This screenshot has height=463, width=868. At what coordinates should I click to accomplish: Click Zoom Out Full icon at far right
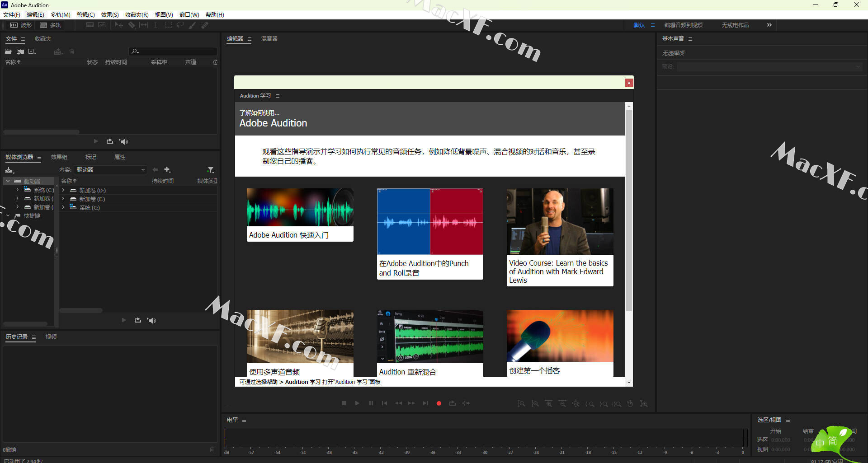644,403
